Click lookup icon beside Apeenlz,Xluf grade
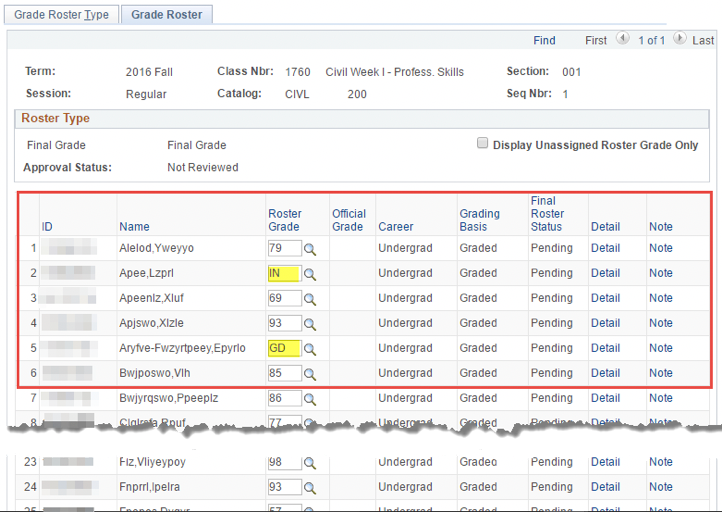The image size is (722, 512). 310,299
